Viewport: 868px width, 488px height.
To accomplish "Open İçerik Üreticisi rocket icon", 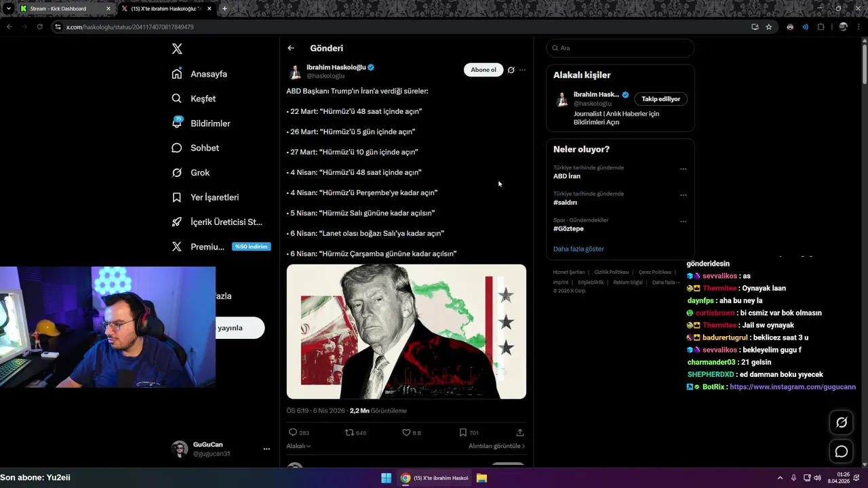I will click(177, 222).
